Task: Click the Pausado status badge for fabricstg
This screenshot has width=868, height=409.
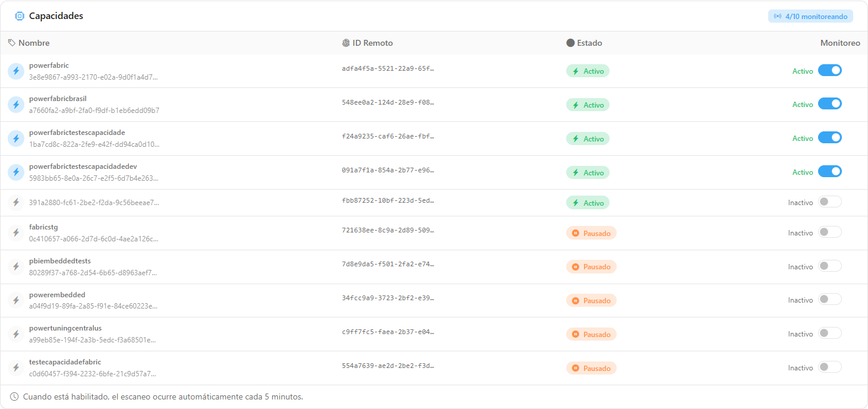Action: pos(591,233)
